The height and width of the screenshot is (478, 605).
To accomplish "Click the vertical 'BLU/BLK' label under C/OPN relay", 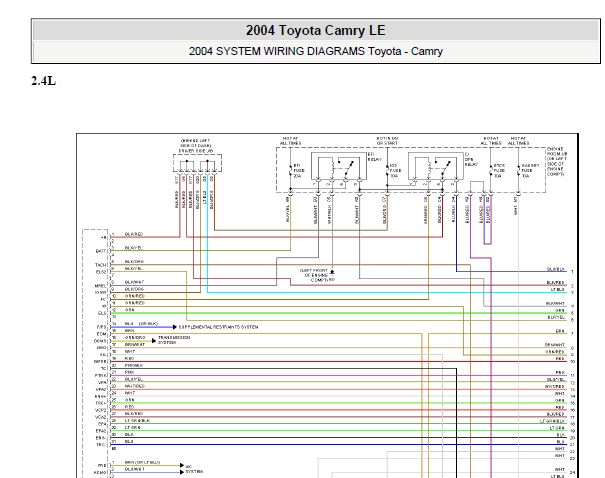I will [x=454, y=212].
